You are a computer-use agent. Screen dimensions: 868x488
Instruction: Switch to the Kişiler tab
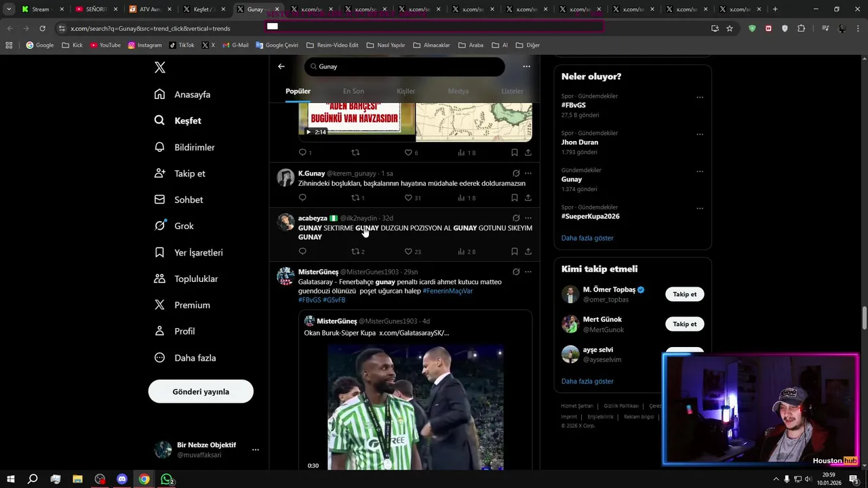(406, 91)
